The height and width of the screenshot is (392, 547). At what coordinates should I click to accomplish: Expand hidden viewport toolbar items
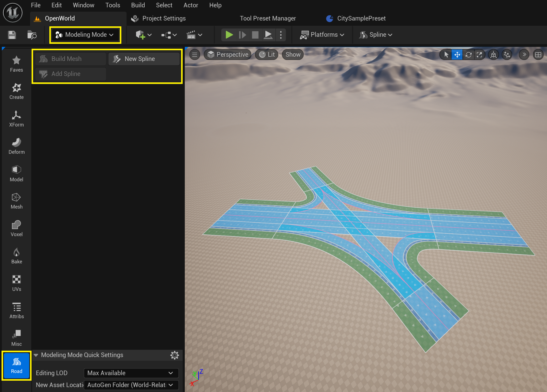point(524,55)
